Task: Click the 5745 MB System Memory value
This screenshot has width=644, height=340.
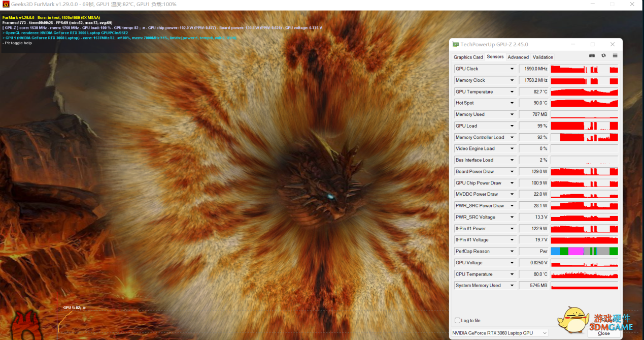Action: pos(534,286)
